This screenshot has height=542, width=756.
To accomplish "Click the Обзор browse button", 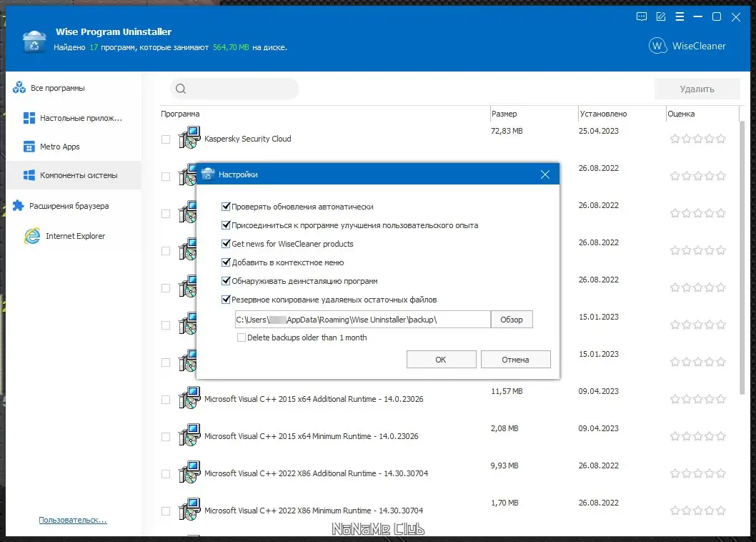I will click(x=512, y=320).
